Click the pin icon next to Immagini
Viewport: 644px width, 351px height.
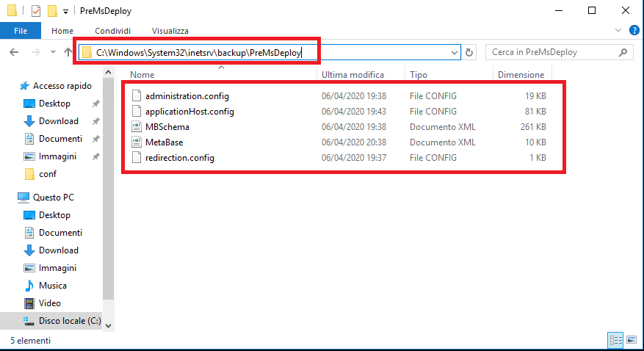coord(95,156)
